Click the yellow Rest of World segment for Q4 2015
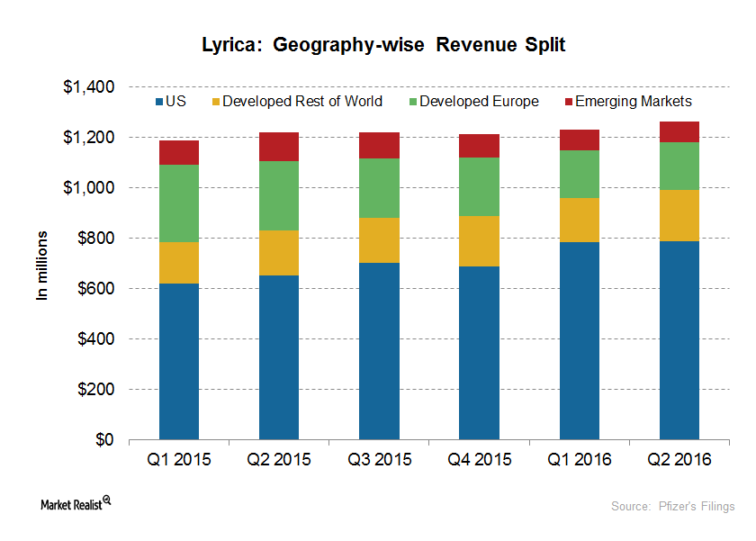This screenshot has height=541, width=756. click(479, 241)
